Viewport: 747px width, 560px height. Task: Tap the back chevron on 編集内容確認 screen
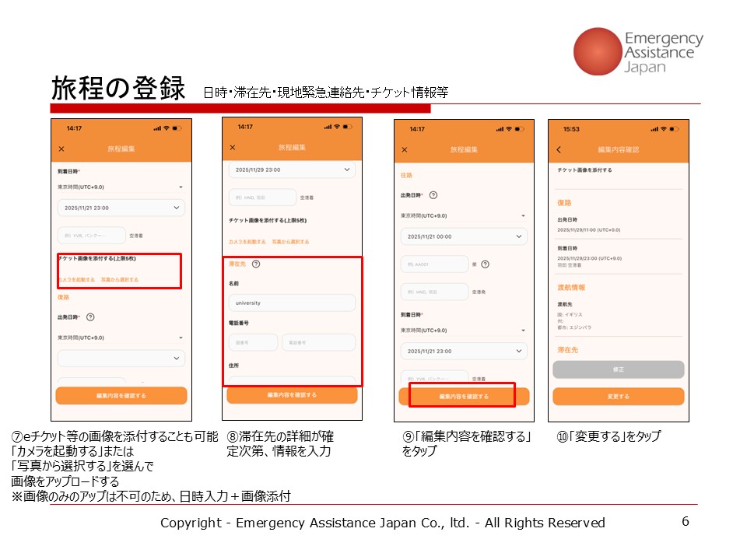[x=558, y=149]
